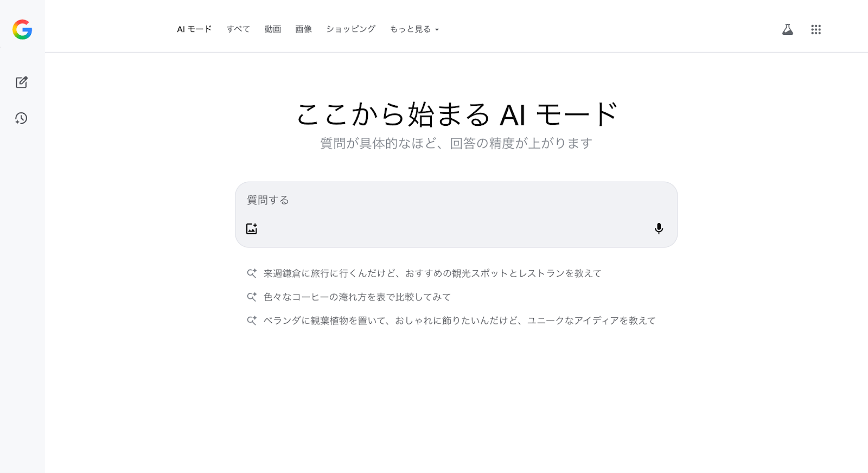
Task: Switch to the 画像 tab
Action: point(304,29)
